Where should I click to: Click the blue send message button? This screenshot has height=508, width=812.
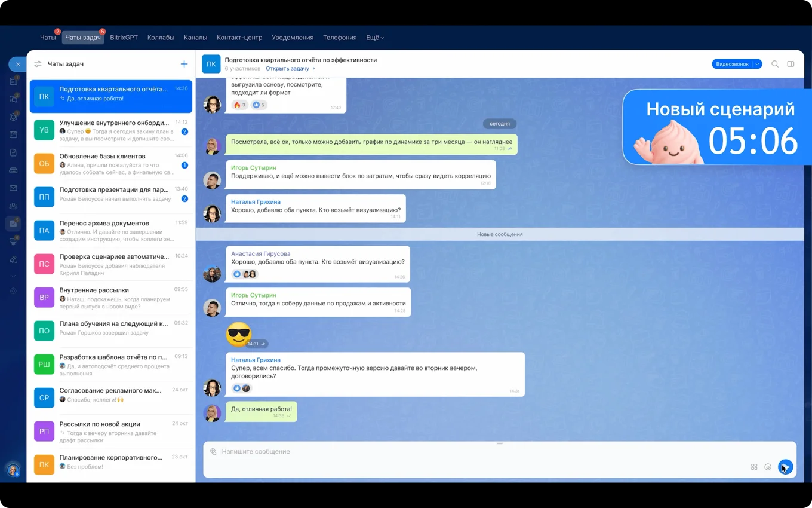pos(785,467)
